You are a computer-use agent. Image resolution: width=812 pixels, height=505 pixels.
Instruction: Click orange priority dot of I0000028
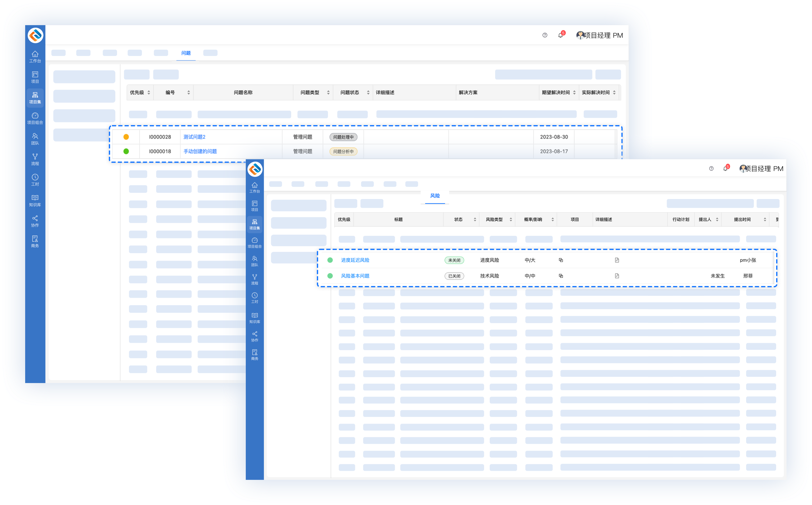126,137
